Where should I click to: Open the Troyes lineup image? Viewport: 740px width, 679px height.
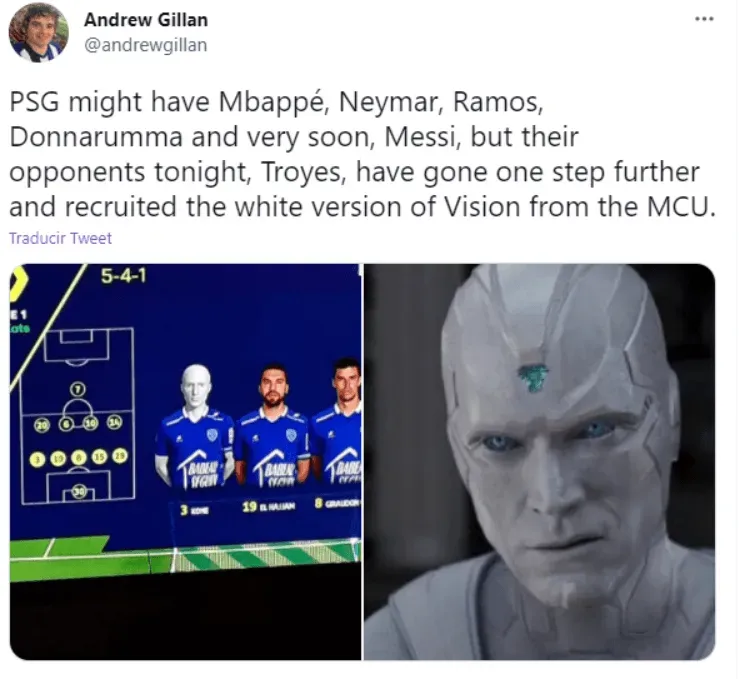coord(185,462)
